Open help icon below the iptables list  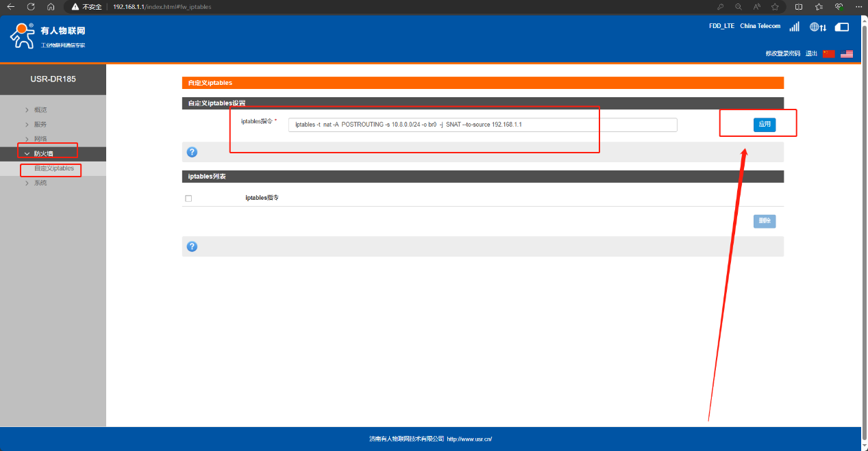[192, 246]
